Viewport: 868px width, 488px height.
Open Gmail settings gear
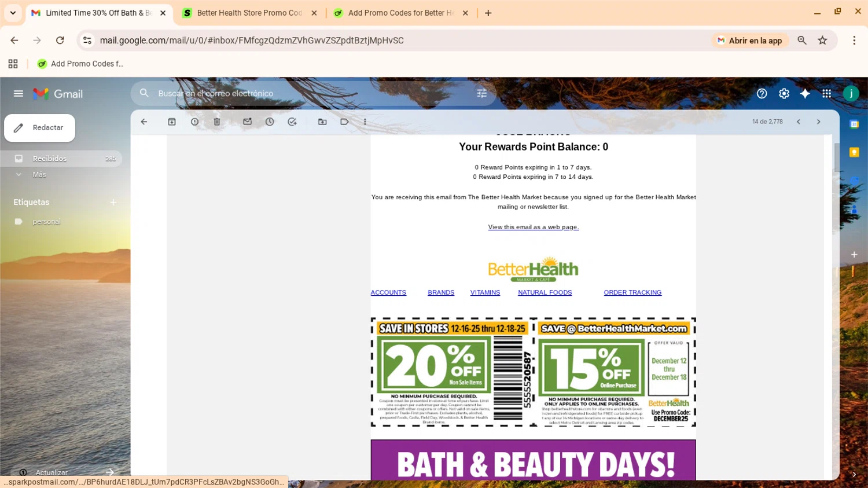point(784,93)
